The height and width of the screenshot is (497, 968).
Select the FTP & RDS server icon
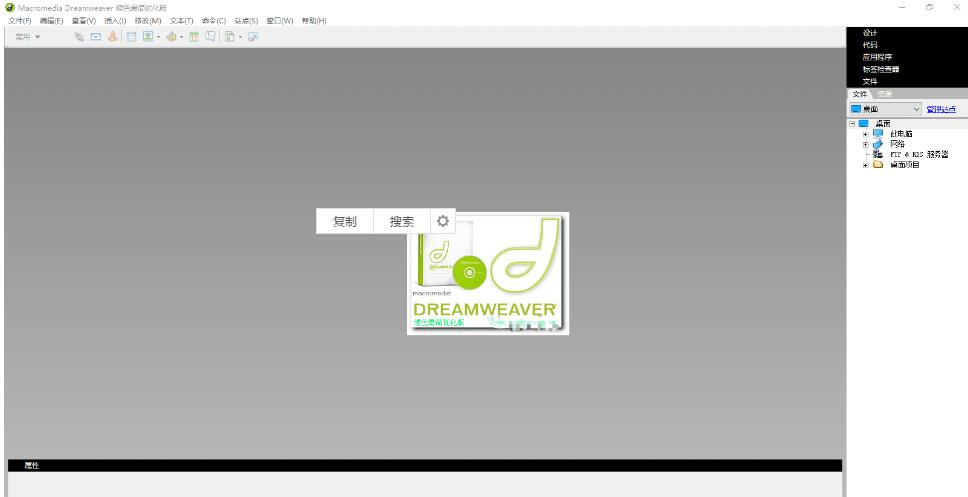[x=878, y=154]
